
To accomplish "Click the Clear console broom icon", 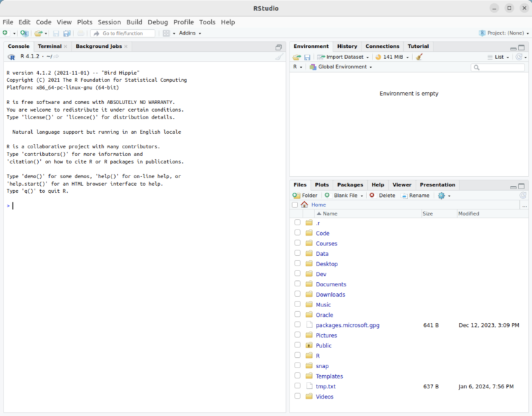I will [279, 56].
